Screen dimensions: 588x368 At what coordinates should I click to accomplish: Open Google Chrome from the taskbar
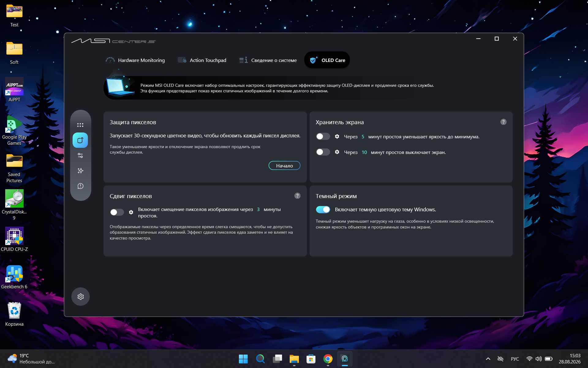328,359
